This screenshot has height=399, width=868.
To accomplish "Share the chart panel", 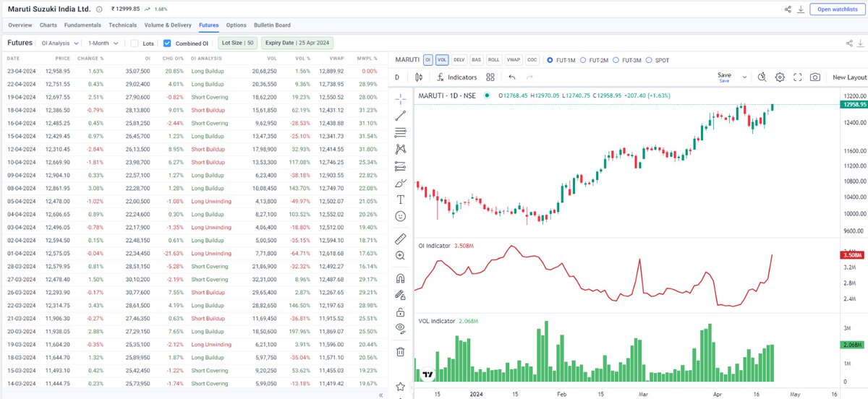I will point(848,43).
